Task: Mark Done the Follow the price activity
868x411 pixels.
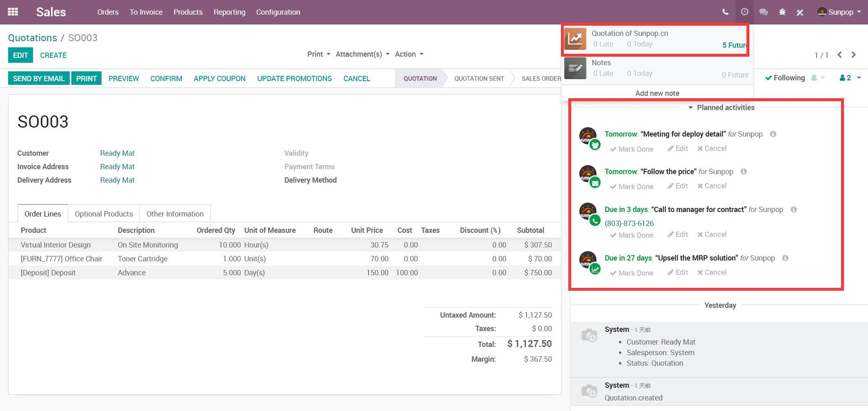Action: (x=632, y=187)
